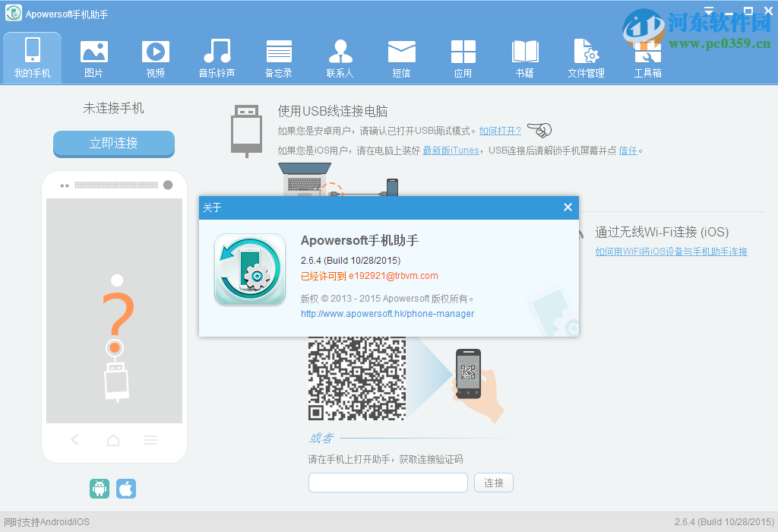Select the iOS connection icon
The image size is (778, 532).
(125, 489)
